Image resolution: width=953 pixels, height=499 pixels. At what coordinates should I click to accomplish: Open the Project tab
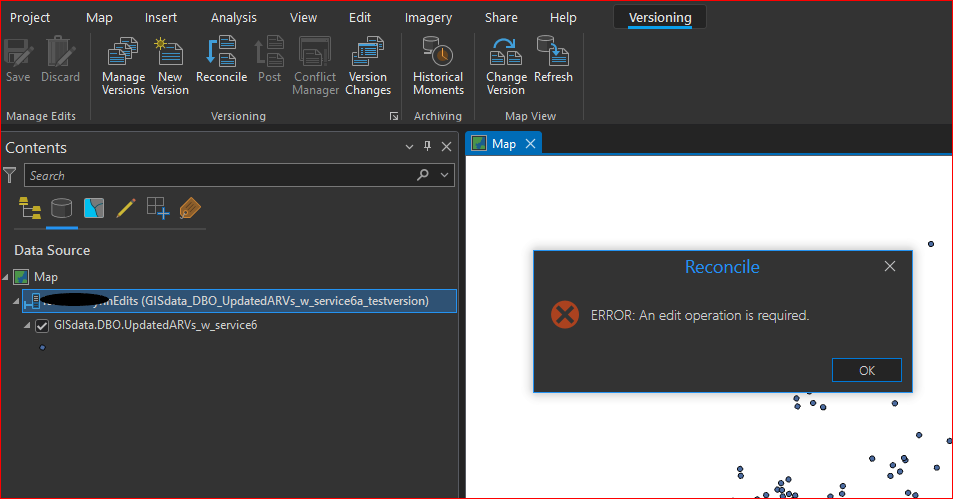point(30,18)
